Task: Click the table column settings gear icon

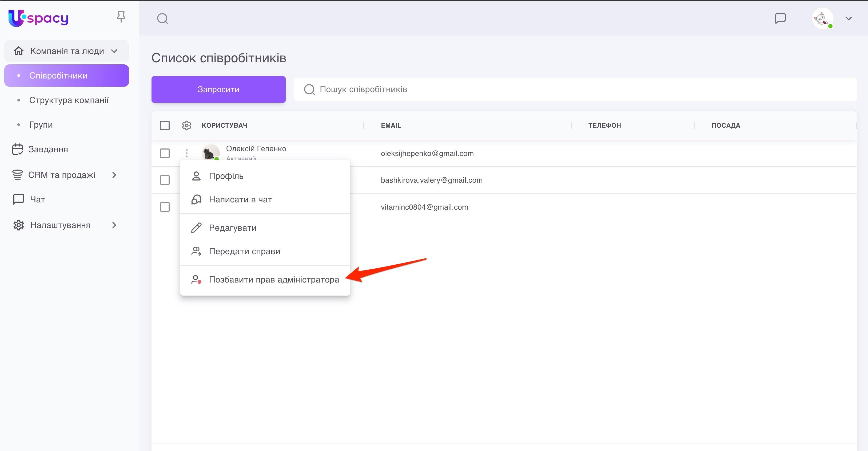Action: tap(187, 126)
